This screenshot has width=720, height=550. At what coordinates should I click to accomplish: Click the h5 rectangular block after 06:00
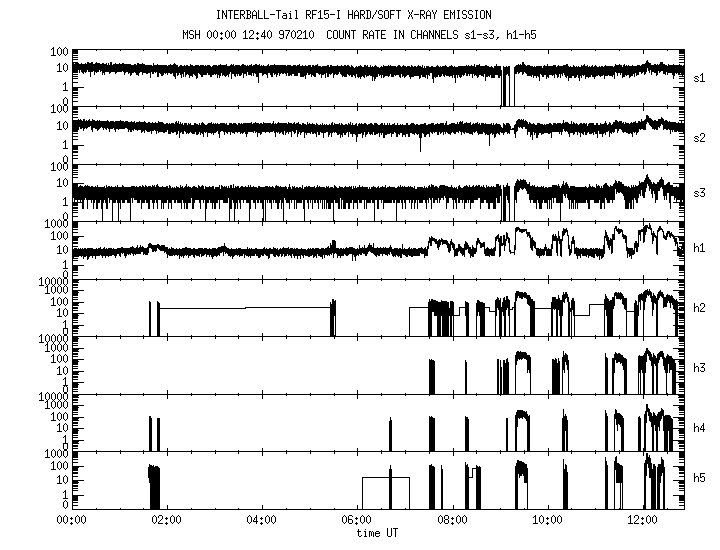pos(385,492)
